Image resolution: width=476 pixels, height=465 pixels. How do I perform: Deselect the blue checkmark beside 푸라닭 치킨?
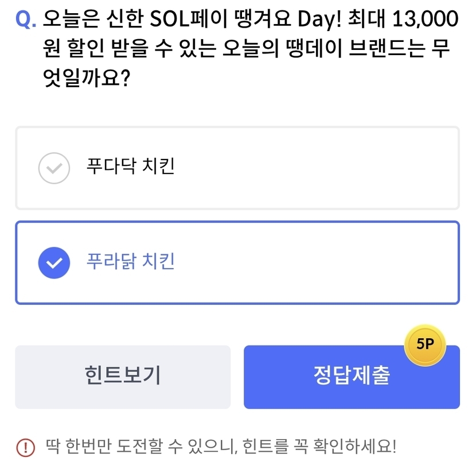[54, 263]
